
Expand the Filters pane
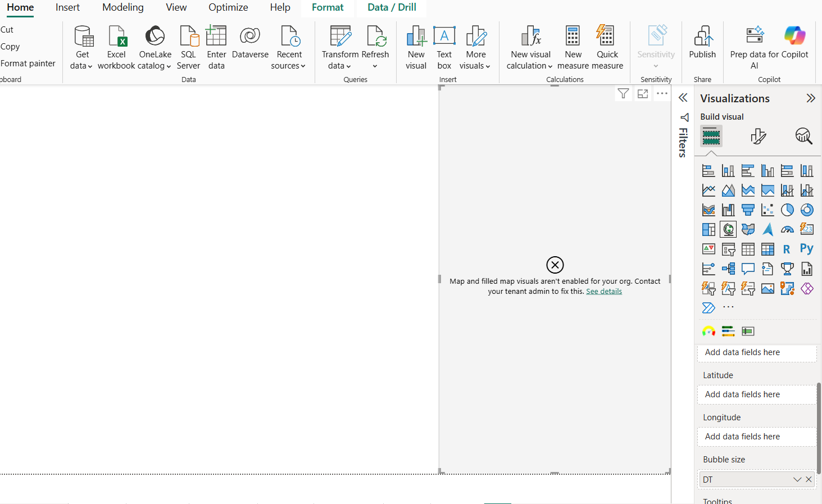(683, 98)
